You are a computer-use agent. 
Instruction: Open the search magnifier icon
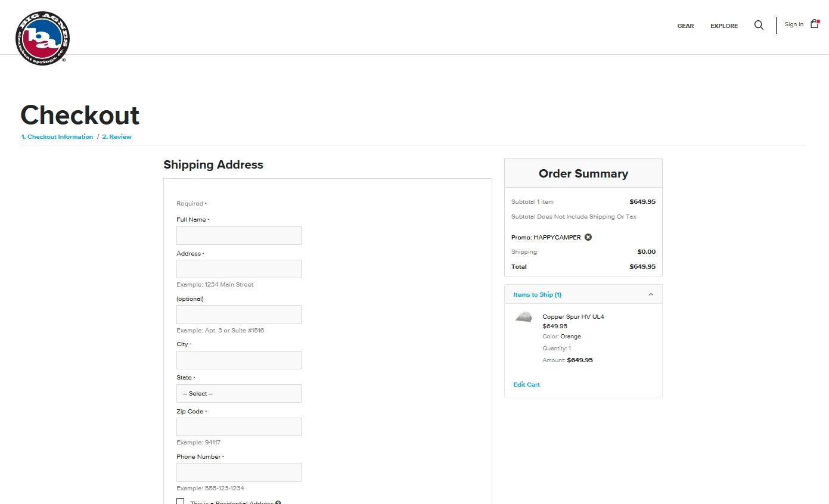pos(759,25)
